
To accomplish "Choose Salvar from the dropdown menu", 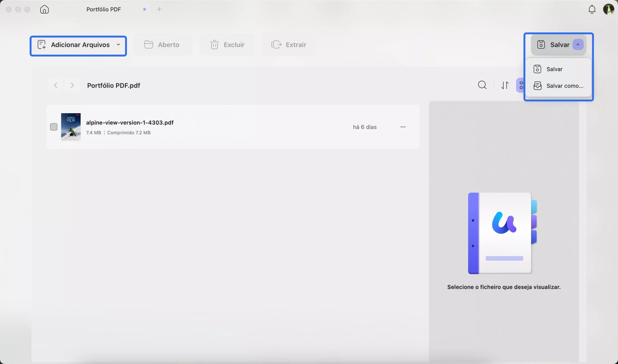I will click(554, 69).
